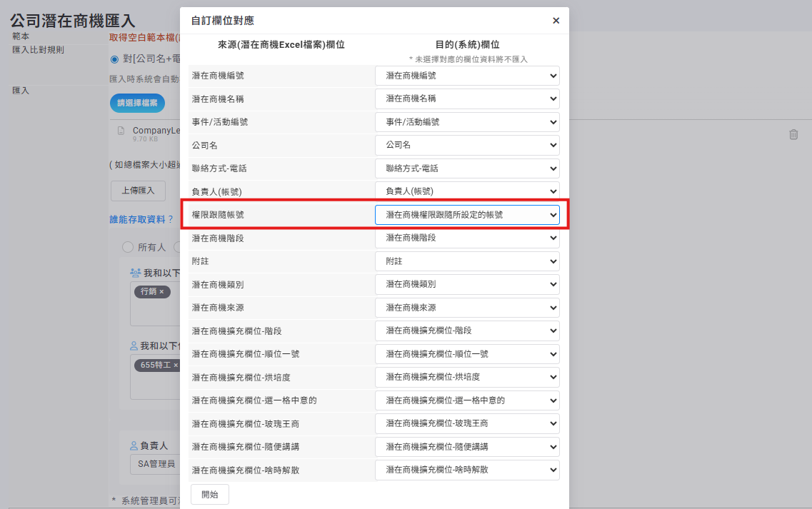Click the 請選擇檔案 button
This screenshot has width=812, height=509.
coord(137,103)
